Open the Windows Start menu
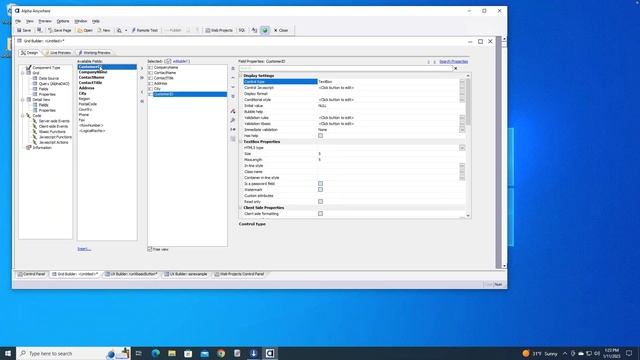The image size is (640, 360). point(8,353)
